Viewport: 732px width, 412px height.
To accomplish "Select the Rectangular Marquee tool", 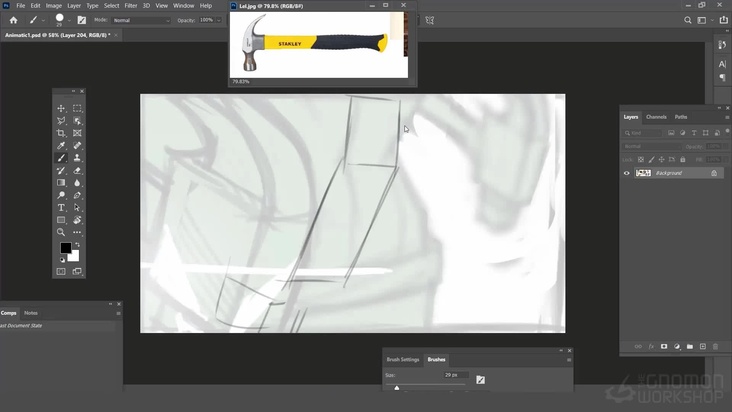I will click(x=77, y=108).
